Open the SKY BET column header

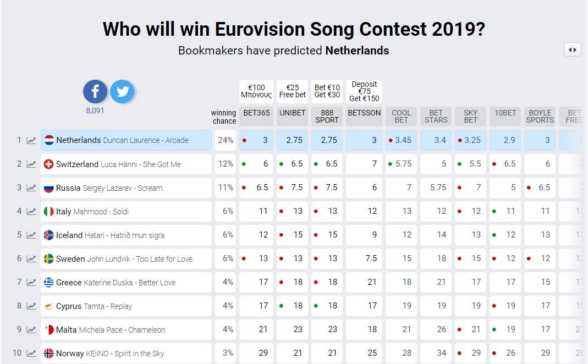click(471, 116)
